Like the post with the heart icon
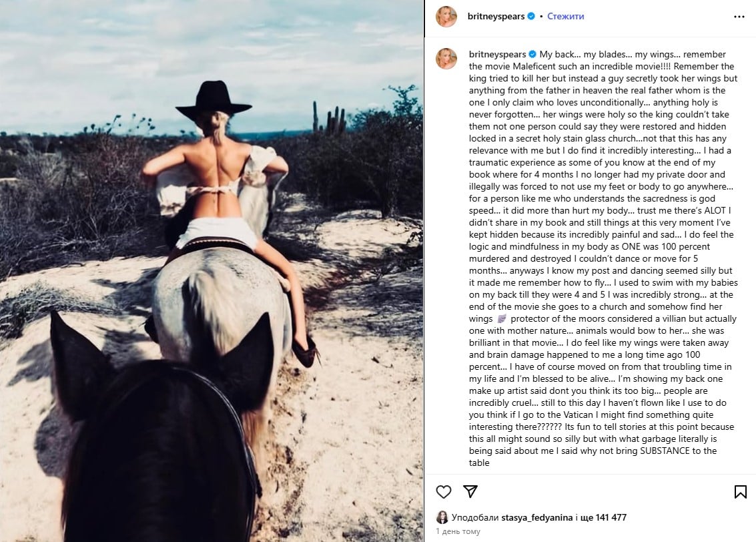756x542 pixels. [x=444, y=491]
